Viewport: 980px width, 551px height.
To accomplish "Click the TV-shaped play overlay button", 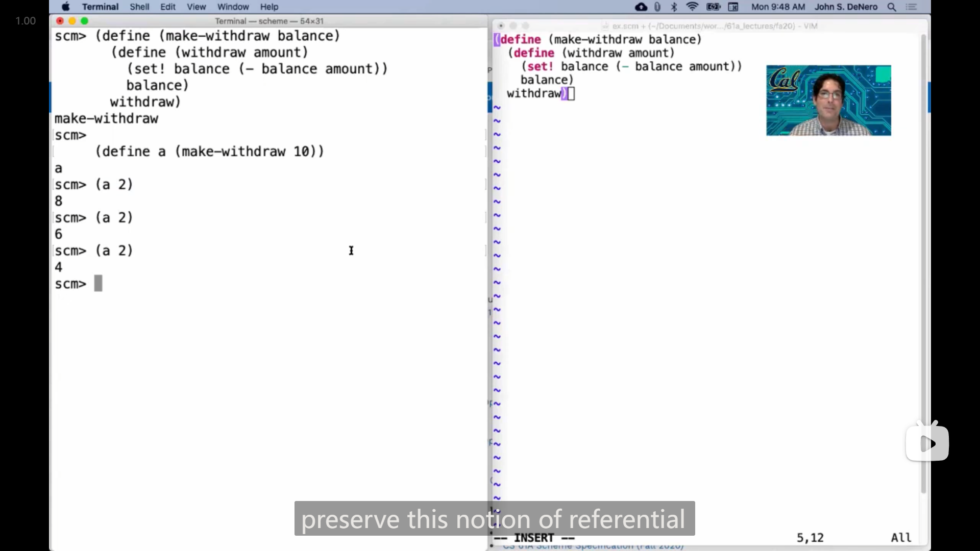I will click(x=927, y=443).
